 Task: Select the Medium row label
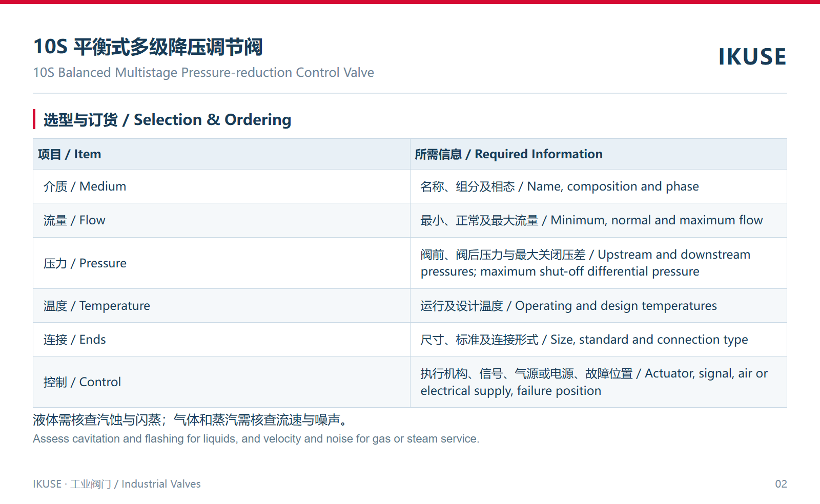click(x=85, y=186)
